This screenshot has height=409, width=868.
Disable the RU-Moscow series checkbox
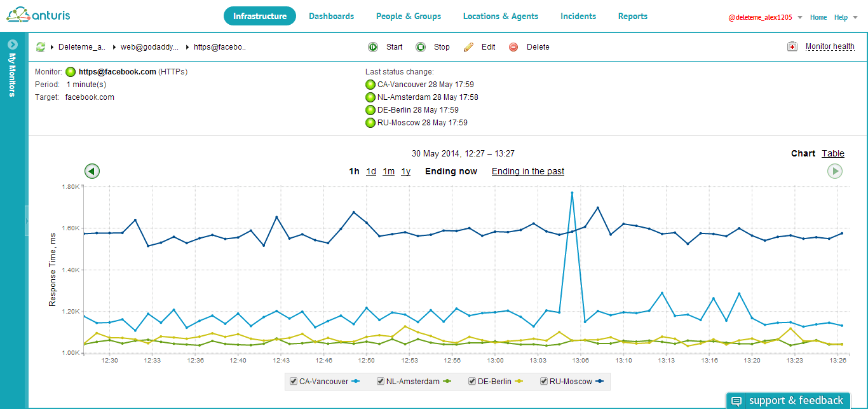544,382
